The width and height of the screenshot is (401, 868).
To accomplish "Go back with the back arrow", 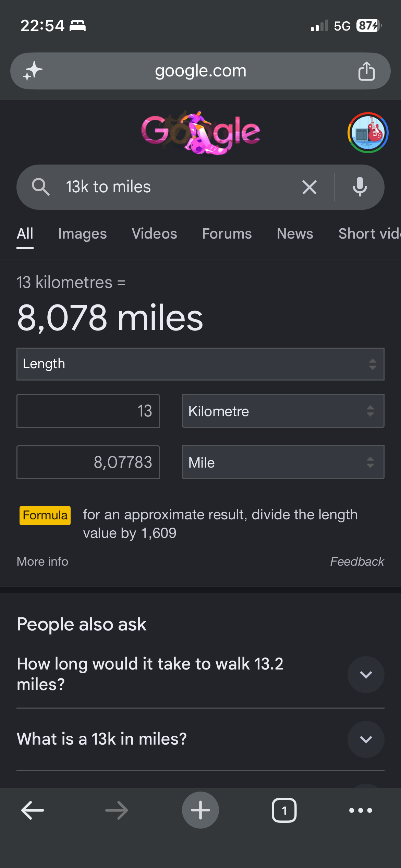I will pyautogui.click(x=33, y=810).
